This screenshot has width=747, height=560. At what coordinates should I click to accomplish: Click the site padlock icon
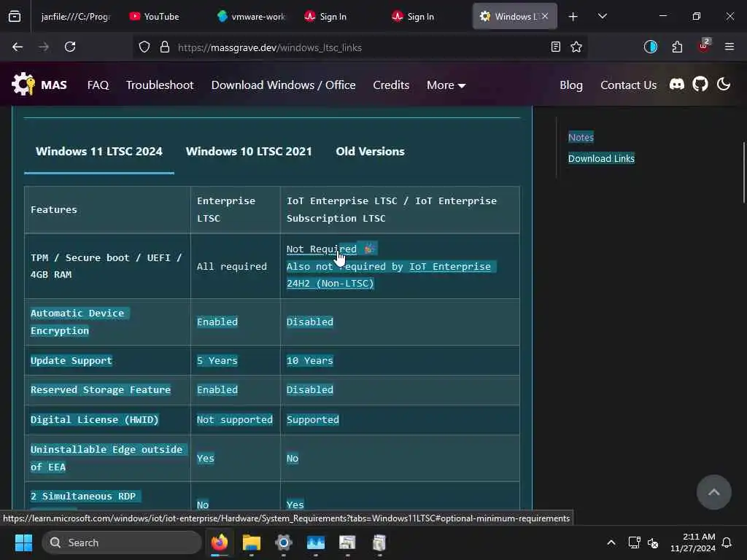[x=165, y=47]
